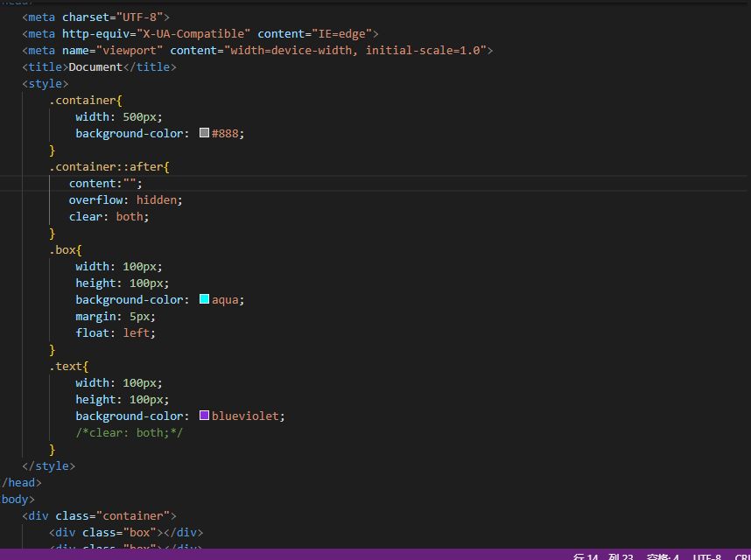Click the opening <style> tag

click(46, 84)
